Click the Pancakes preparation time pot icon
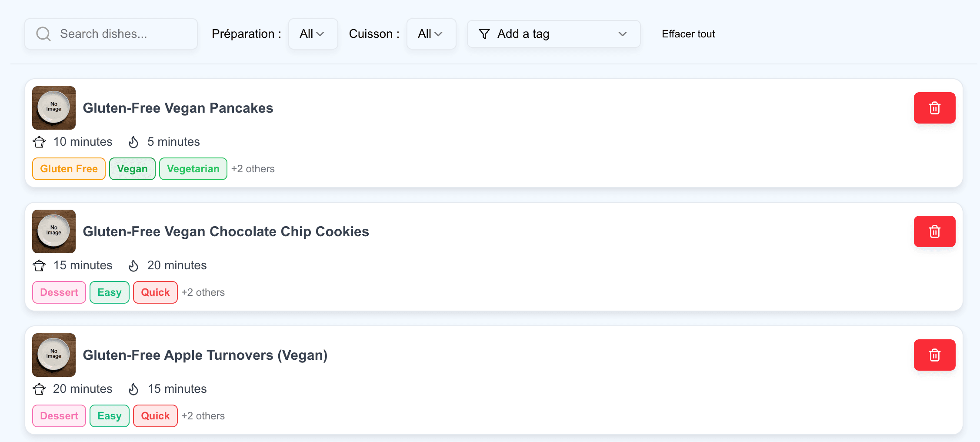The width and height of the screenshot is (980, 442). click(39, 142)
